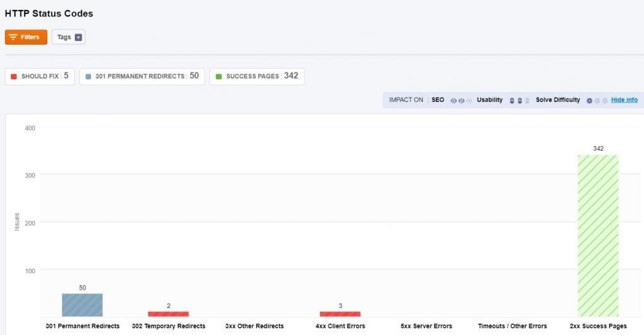Click the filter lines icon in Filters
This screenshot has width=644, height=335.
(13, 37)
